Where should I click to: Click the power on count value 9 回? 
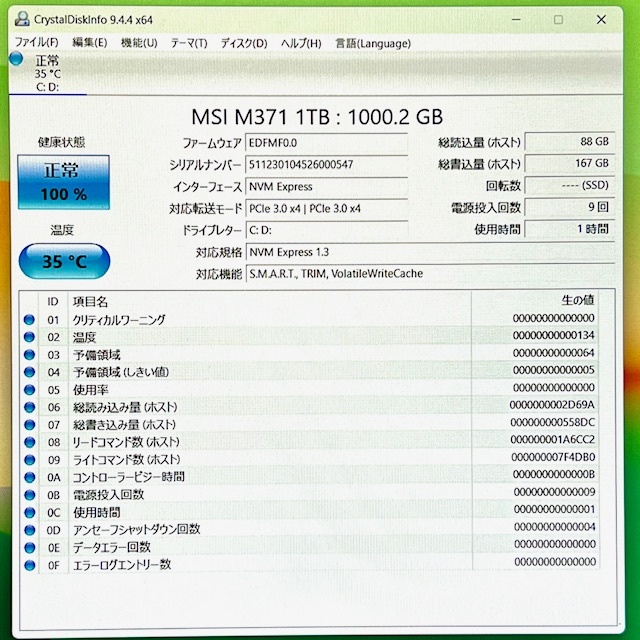[x=569, y=207]
